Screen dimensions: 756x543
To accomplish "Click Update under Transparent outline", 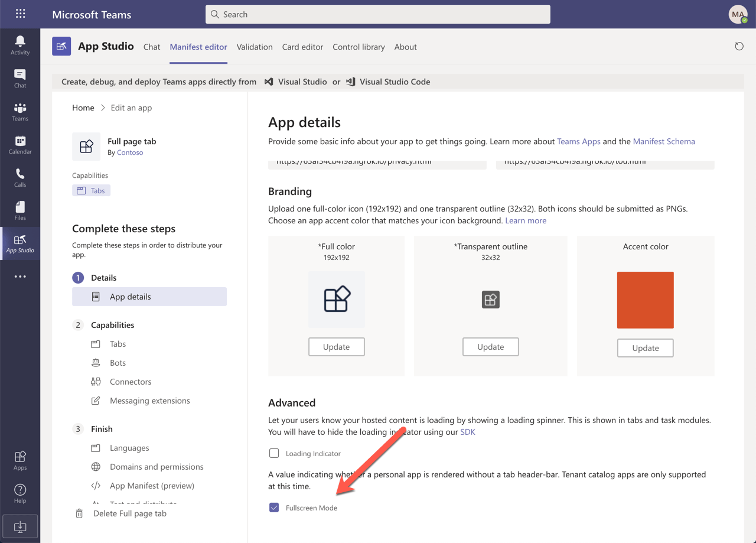I will pyautogui.click(x=491, y=347).
